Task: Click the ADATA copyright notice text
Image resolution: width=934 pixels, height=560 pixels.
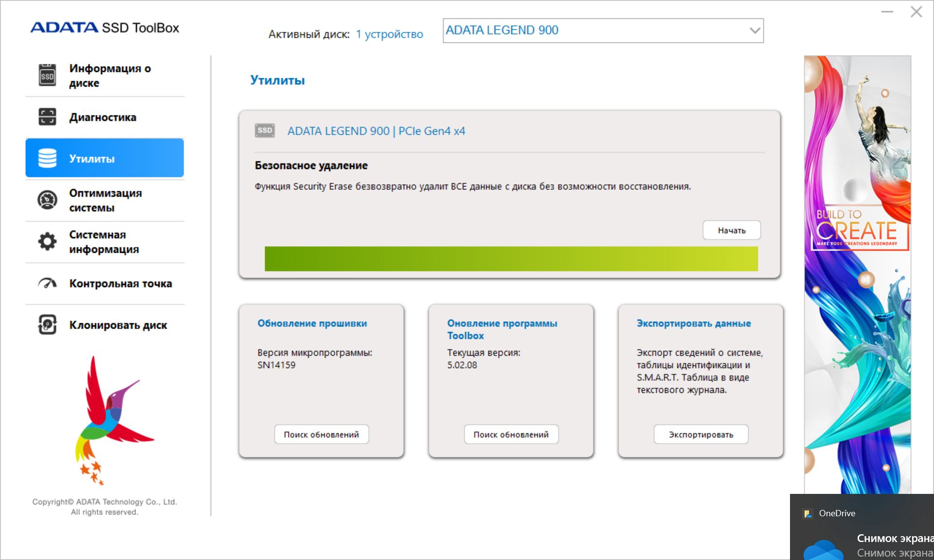Action: (x=105, y=507)
